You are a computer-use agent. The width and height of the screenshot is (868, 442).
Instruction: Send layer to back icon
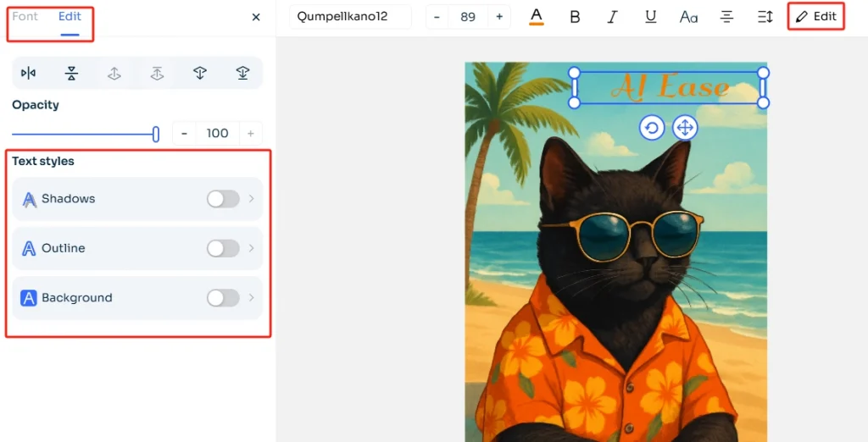(242, 74)
